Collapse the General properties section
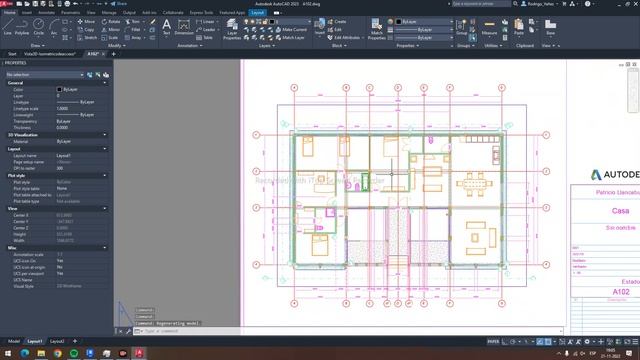640x360 pixels. click(105, 83)
